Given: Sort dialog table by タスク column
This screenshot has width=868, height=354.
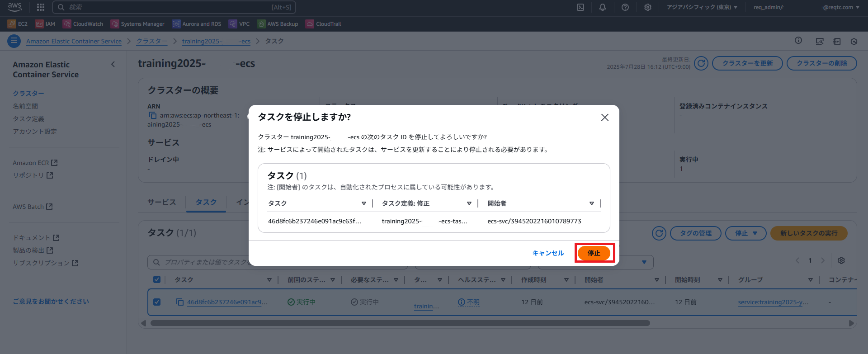Looking at the screenshot, I should (364, 203).
